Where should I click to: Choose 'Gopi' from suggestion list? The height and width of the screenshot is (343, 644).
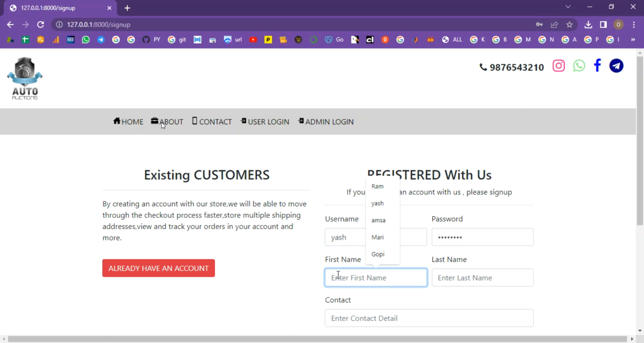pyautogui.click(x=378, y=254)
